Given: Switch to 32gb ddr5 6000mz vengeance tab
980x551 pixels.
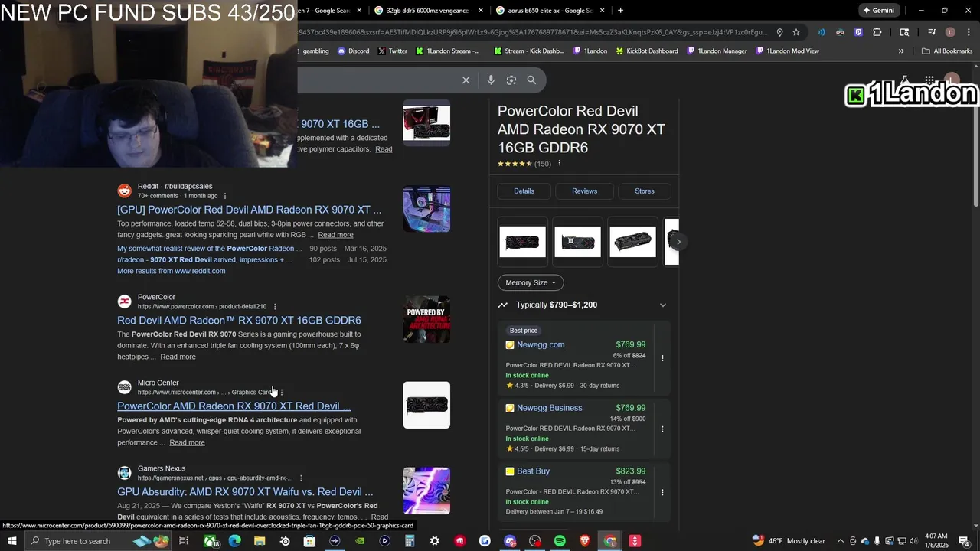Looking at the screenshot, I should pos(426,10).
